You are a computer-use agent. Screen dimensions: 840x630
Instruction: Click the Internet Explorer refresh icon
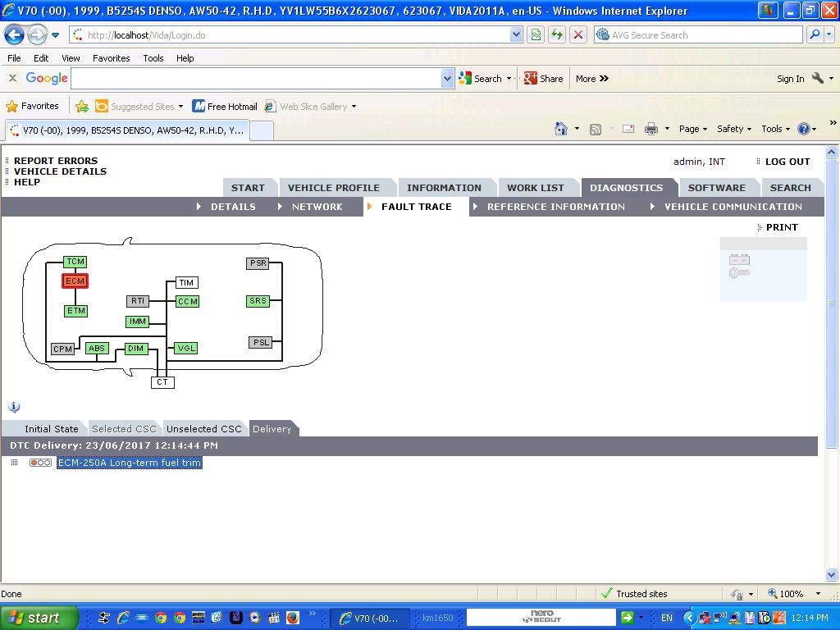(557, 35)
